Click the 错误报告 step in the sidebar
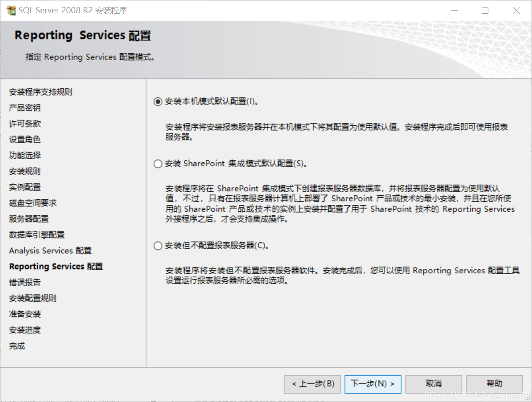 [x=25, y=283]
